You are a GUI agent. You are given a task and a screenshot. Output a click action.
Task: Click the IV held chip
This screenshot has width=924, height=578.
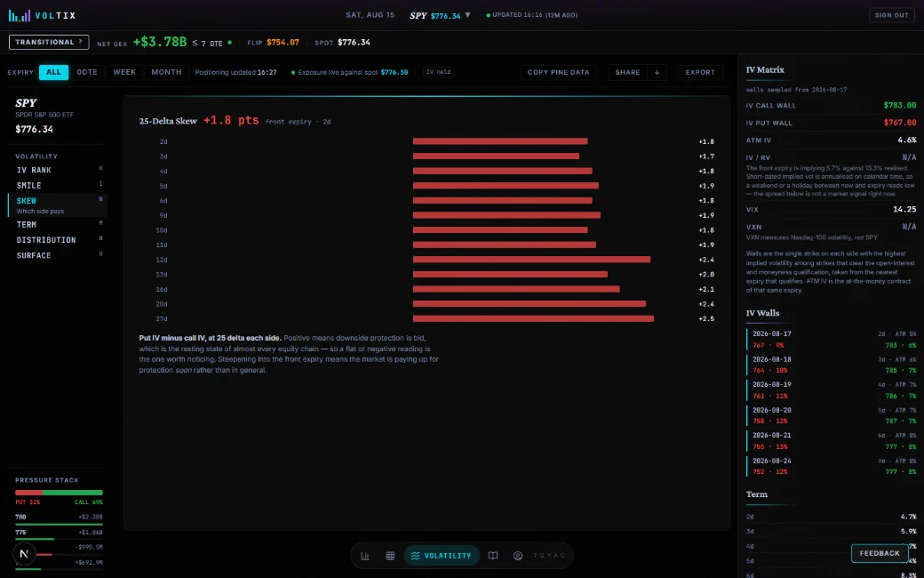[438, 72]
